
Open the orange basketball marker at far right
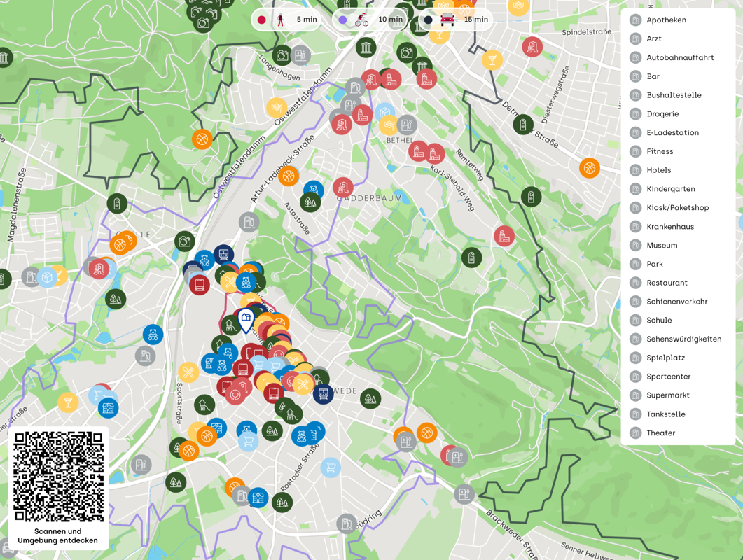(589, 168)
